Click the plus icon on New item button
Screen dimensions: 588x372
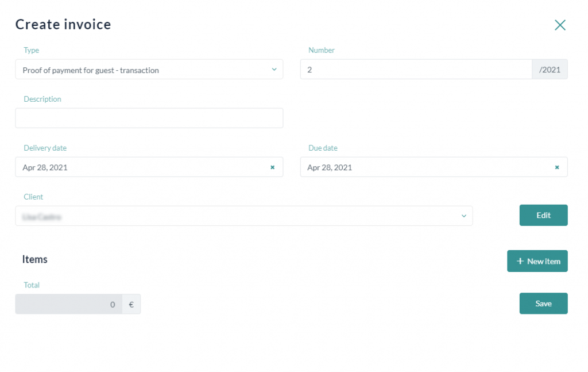pyautogui.click(x=520, y=260)
